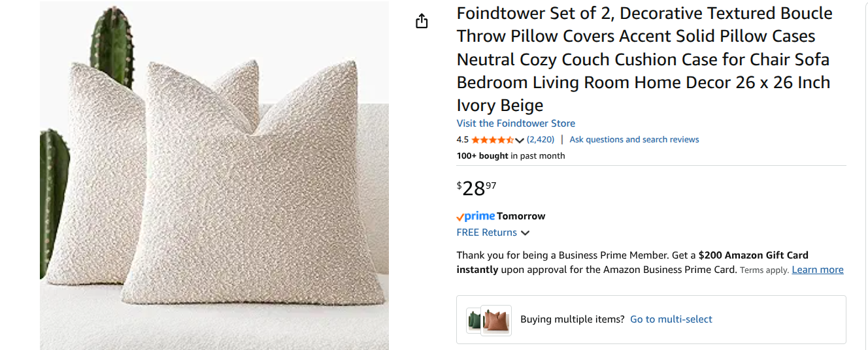Click the FREE Returns text link

[x=486, y=233]
